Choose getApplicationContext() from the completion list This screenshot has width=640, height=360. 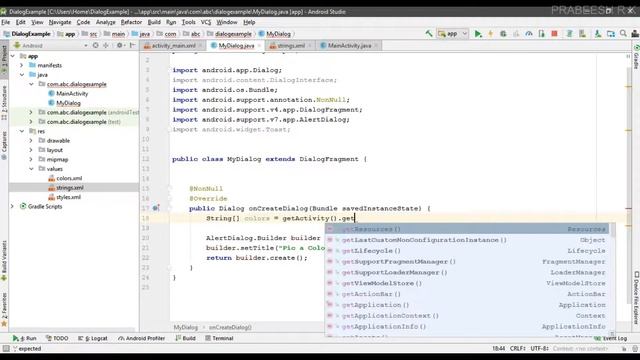(467, 316)
